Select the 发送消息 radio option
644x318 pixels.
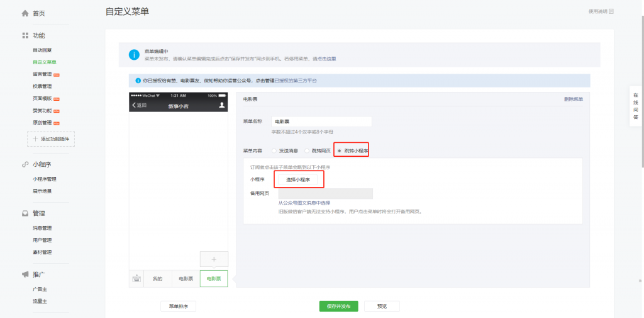tap(274, 151)
